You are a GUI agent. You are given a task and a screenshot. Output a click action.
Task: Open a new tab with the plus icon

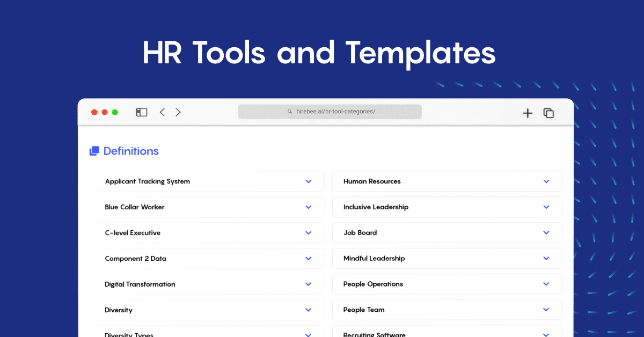pyautogui.click(x=528, y=113)
